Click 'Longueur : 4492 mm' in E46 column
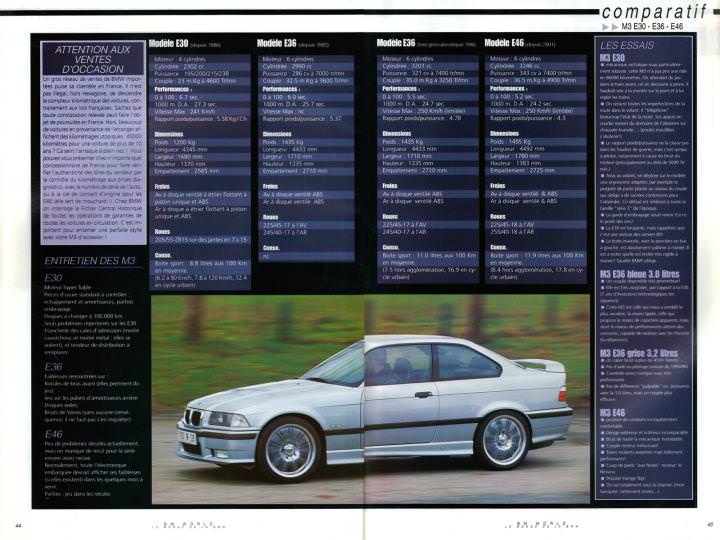Viewport: 720px width, 540px height. [517, 149]
